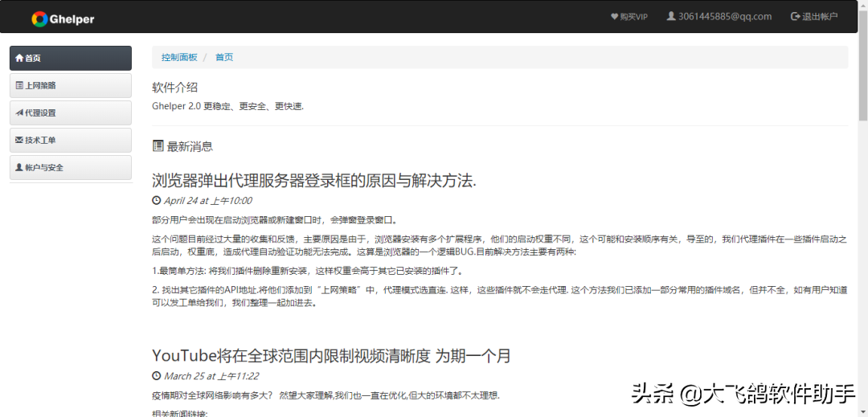
Task: Click the heart icon beside 购买VIP
Action: click(x=614, y=17)
